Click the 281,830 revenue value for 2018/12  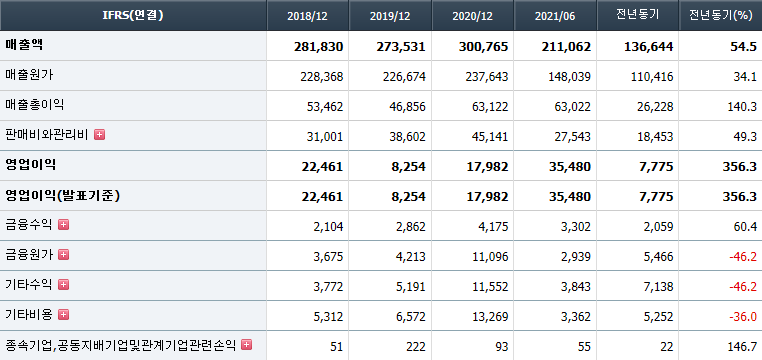(318, 47)
